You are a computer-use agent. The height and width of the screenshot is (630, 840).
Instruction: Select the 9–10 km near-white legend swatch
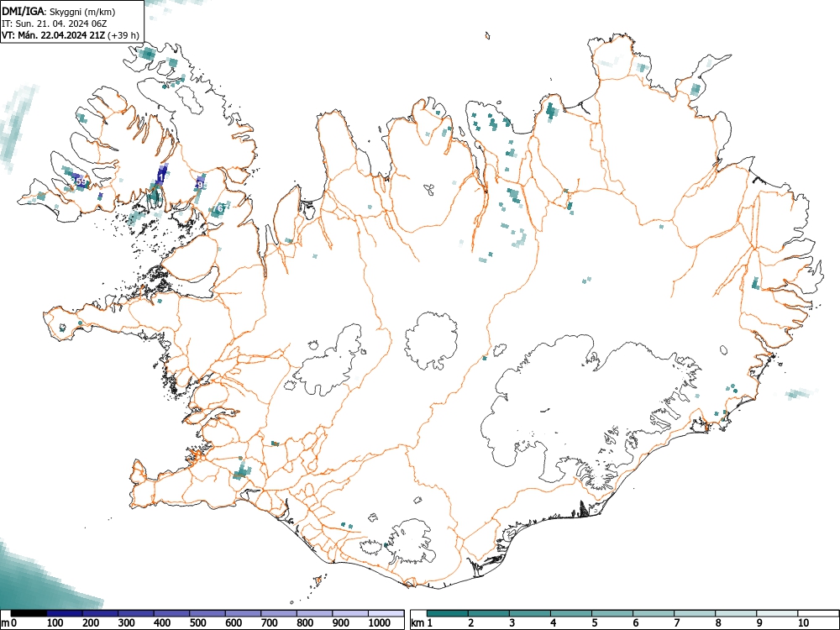pyautogui.click(x=778, y=613)
